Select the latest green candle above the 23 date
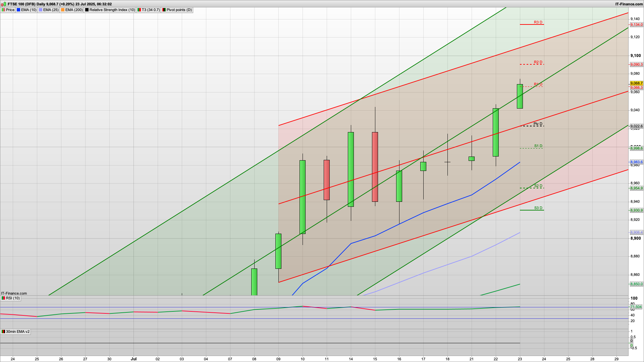 [x=520, y=96]
